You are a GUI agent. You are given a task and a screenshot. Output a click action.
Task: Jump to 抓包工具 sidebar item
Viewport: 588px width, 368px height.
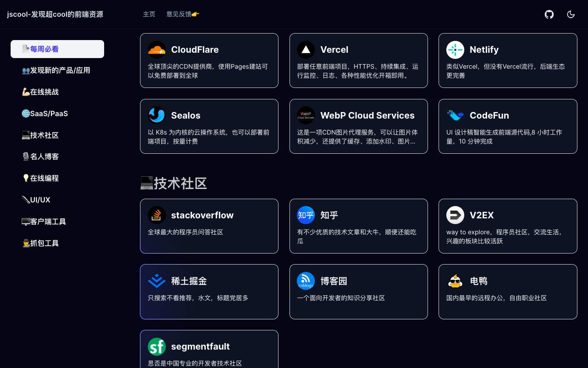click(44, 243)
